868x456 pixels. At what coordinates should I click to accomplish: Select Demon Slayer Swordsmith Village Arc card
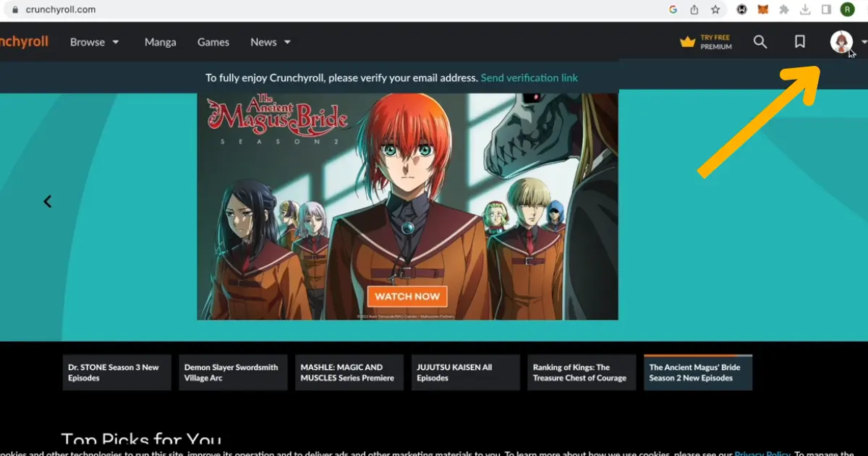pyautogui.click(x=233, y=373)
